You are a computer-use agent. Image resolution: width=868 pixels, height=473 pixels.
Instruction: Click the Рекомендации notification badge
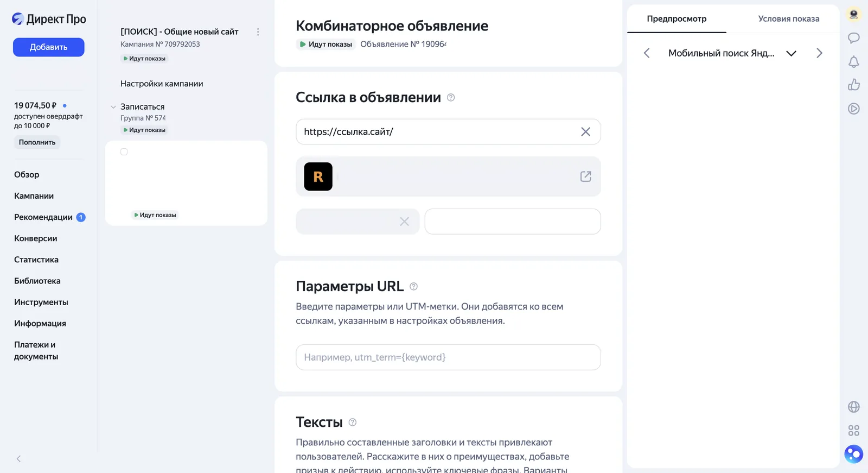(x=81, y=217)
